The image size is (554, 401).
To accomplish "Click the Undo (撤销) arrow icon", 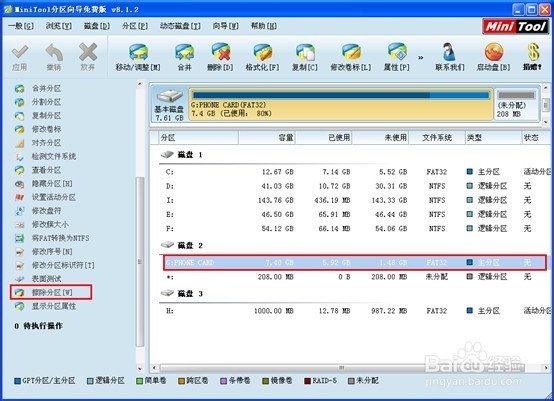I will [54, 53].
